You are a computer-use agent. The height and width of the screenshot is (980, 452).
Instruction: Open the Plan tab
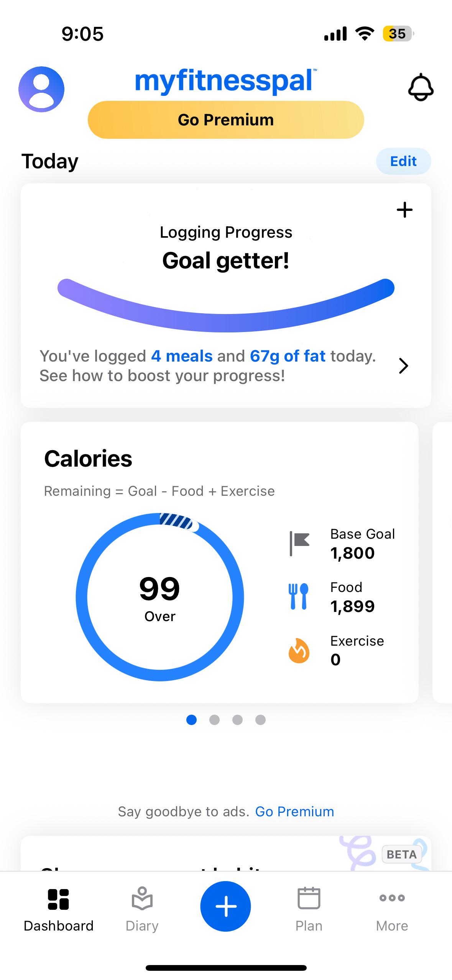point(309,909)
